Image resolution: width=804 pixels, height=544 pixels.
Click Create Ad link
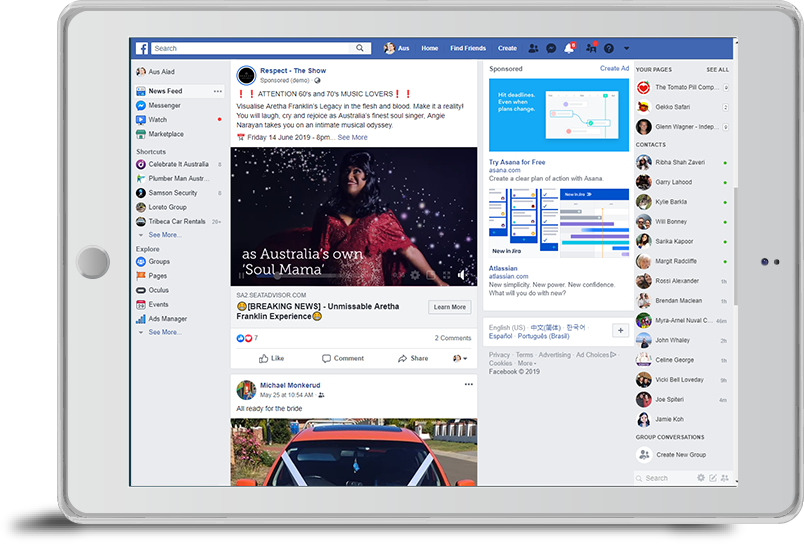[614, 68]
